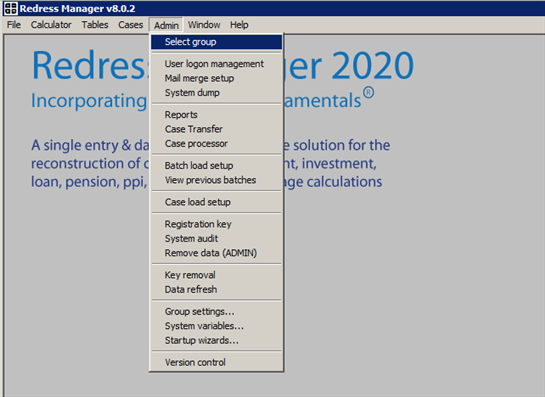Image resolution: width=545 pixels, height=397 pixels.
Task: Select Case Transfer option
Action: pyautogui.click(x=217, y=129)
